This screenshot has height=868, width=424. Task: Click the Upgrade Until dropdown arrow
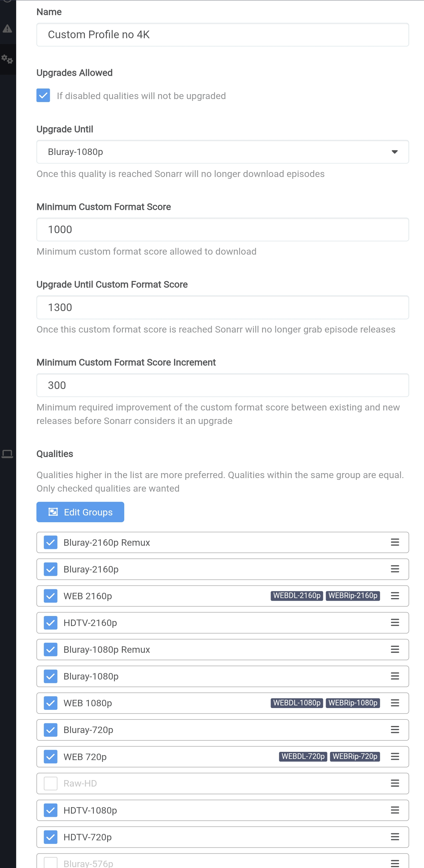[394, 152]
